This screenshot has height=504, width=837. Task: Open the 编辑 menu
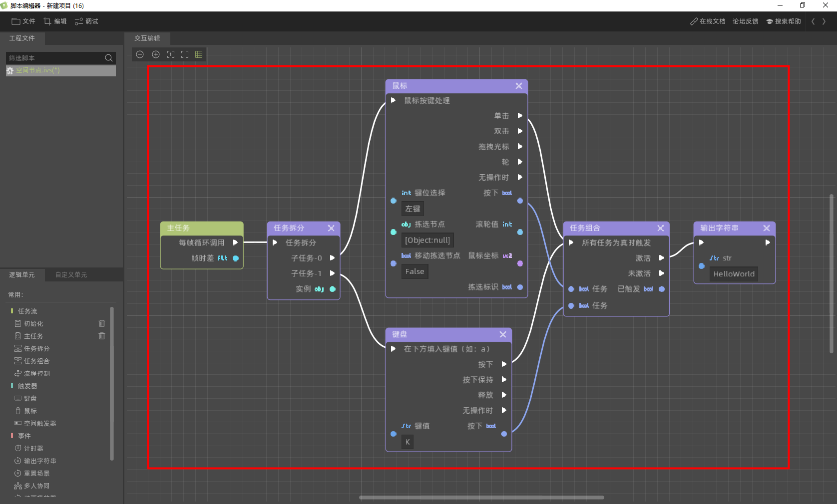(x=55, y=21)
